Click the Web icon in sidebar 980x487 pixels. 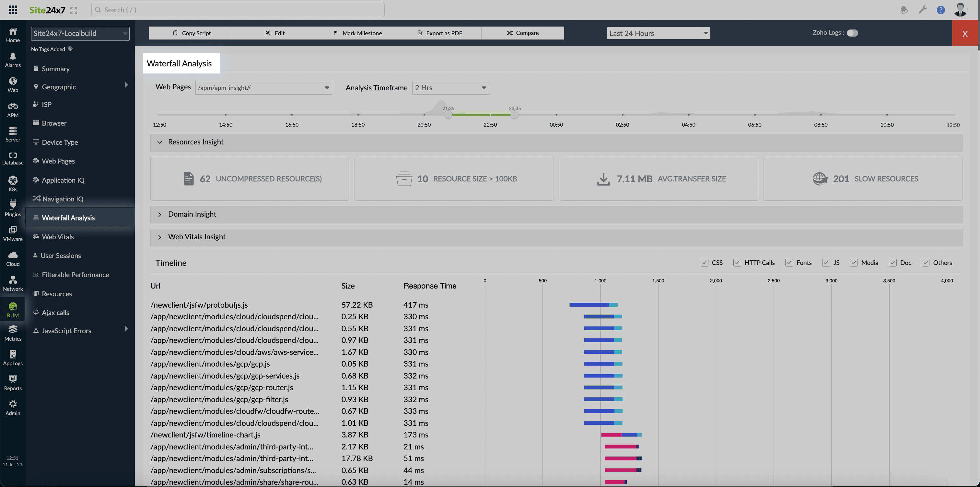click(x=13, y=84)
